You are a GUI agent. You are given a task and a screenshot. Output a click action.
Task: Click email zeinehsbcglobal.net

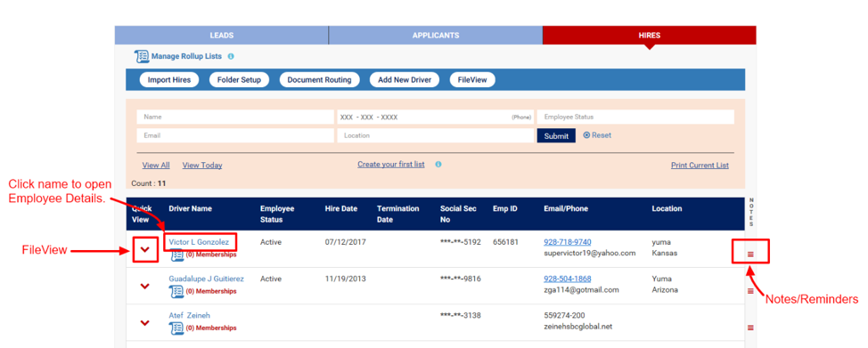[x=578, y=327]
